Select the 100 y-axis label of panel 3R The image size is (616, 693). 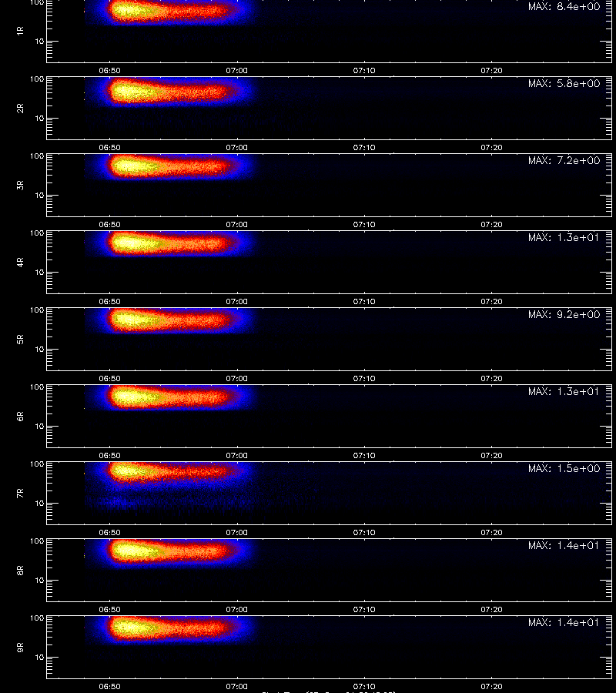37,156
